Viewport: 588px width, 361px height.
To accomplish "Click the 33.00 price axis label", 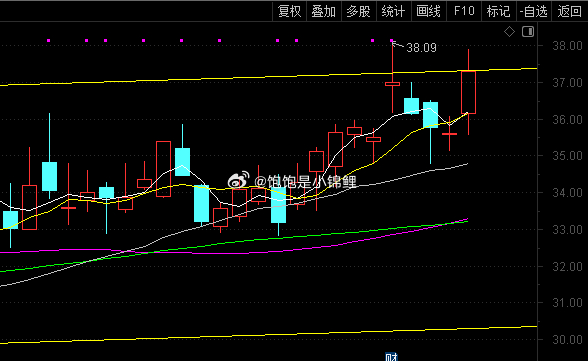I will pyautogui.click(x=567, y=229).
